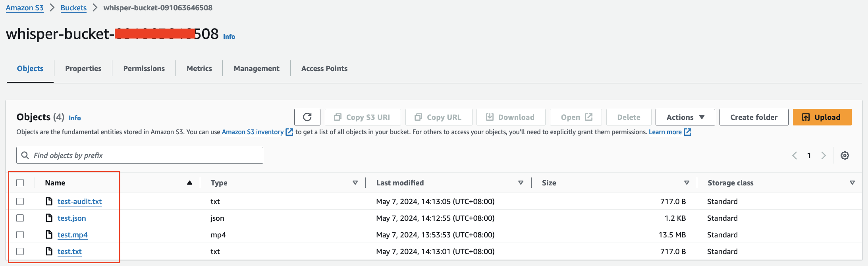
Task: Go to Amazon S3 breadcrumb
Action: [25, 8]
